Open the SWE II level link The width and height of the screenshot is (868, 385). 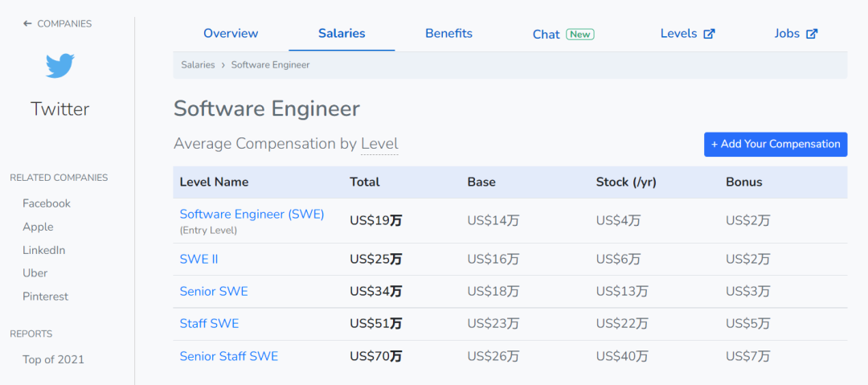click(x=199, y=259)
